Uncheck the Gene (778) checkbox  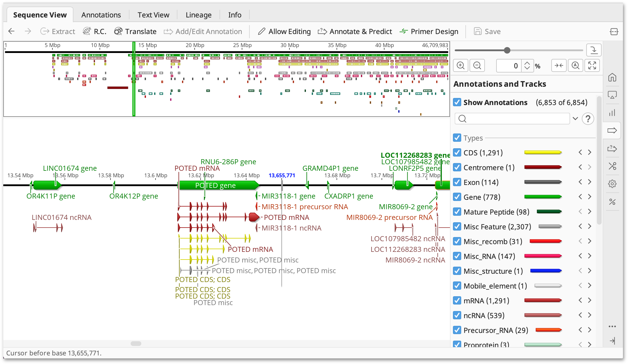[x=457, y=197]
